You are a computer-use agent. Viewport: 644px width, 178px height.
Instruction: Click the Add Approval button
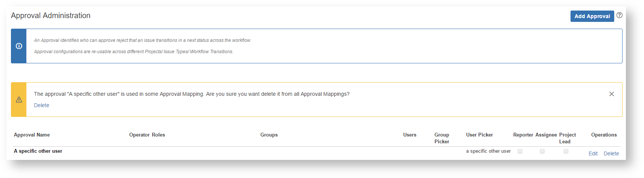pyautogui.click(x=592, y=16)
